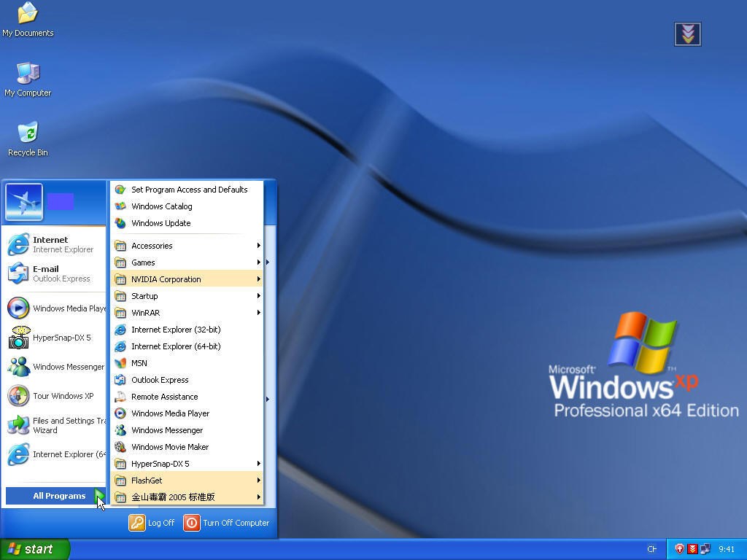Expand the WinRAR submenu arrow
This screenshot has width=747, height=560.
259,313
